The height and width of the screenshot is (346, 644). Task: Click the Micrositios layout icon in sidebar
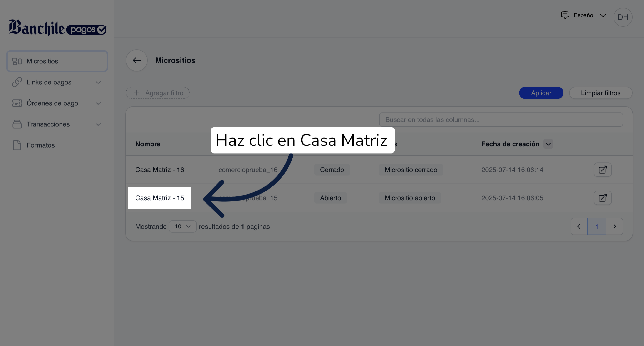[17, 61]
